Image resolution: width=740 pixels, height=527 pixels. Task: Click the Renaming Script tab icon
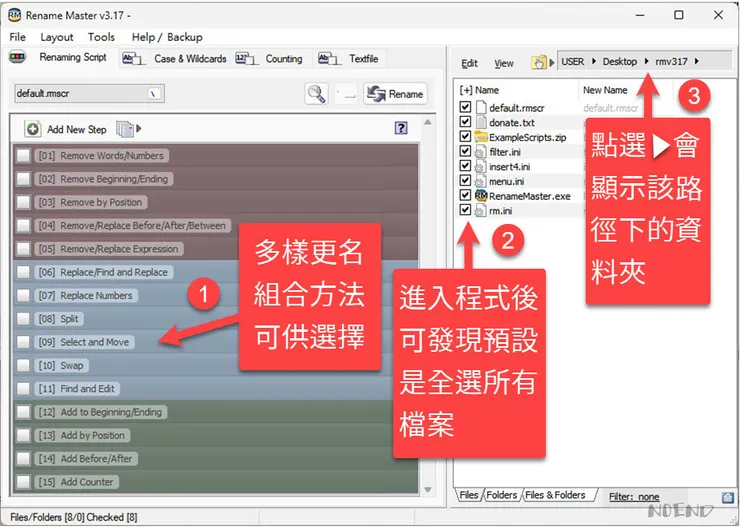17,57
